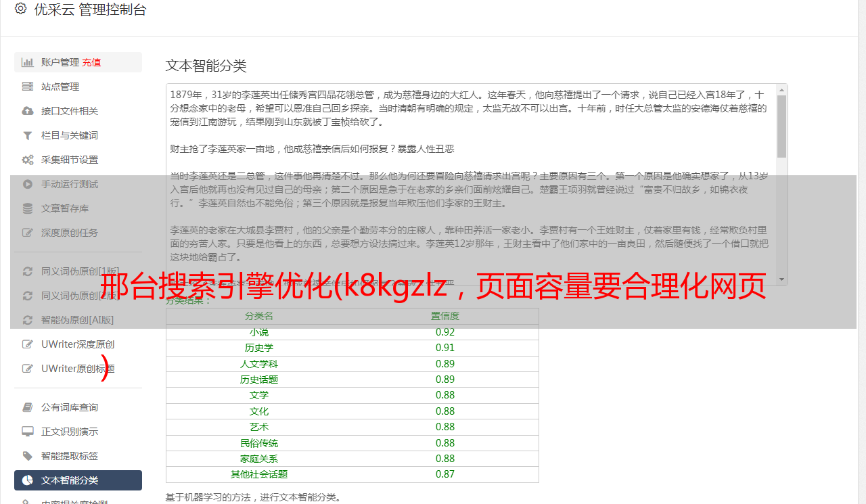Select 栏目与关键词 in sidebar
Image resolution: width=866 pixels, height=504 pixels.
tap(78, 135)
